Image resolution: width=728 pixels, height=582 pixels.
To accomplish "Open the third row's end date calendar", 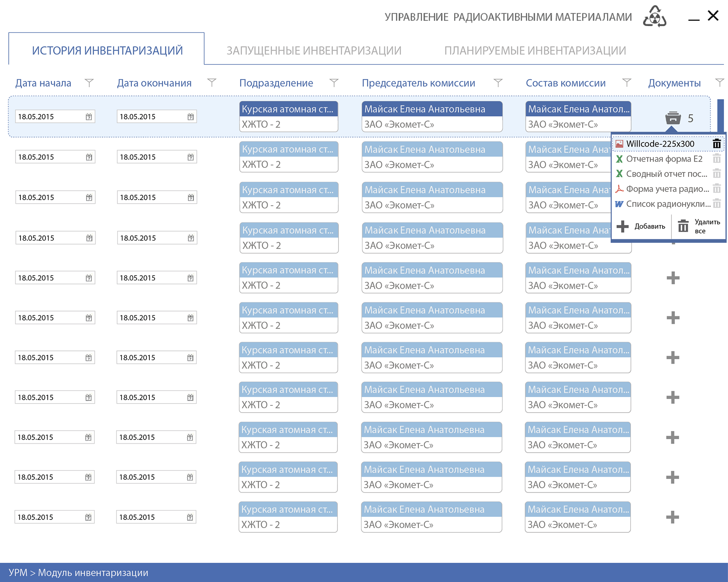I will pyautogui.click(x=191, y=197).
